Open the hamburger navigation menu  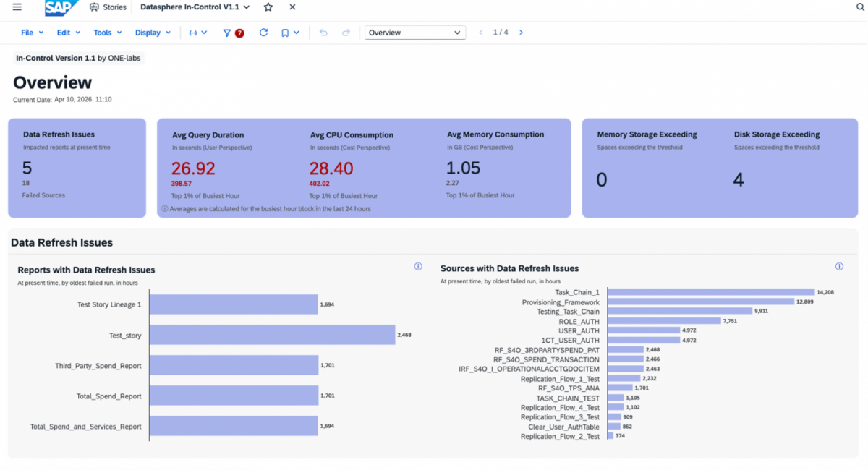pos(17,7)
